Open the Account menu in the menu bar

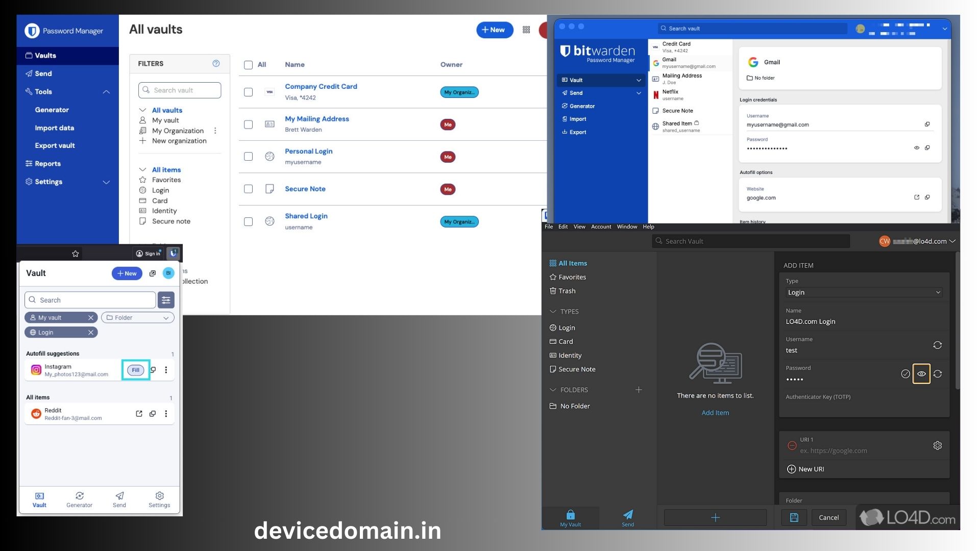click(601, 227)
